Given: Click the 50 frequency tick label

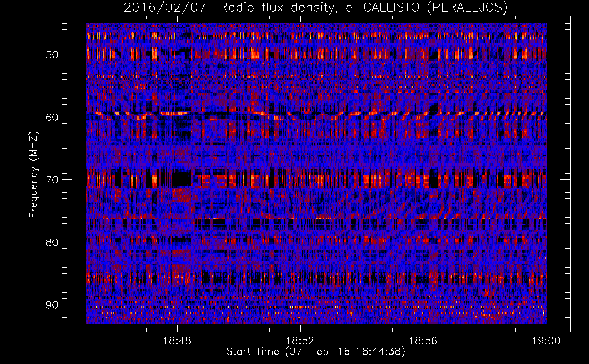Looking at the screenshot, I should 52,55.
